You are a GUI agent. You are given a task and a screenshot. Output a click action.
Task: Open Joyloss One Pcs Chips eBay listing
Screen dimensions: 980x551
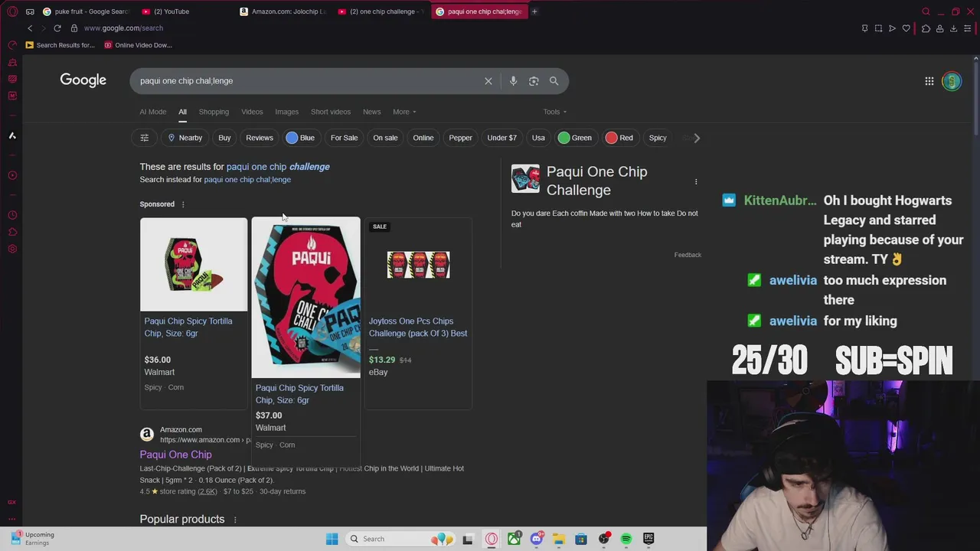coord(418,314)
